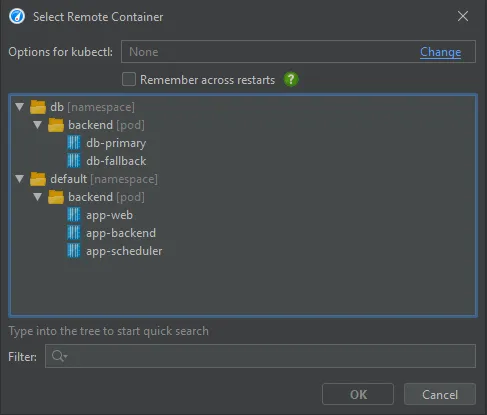
Task: Click the container icon beside app-backend
Action: tap(74, 233)
